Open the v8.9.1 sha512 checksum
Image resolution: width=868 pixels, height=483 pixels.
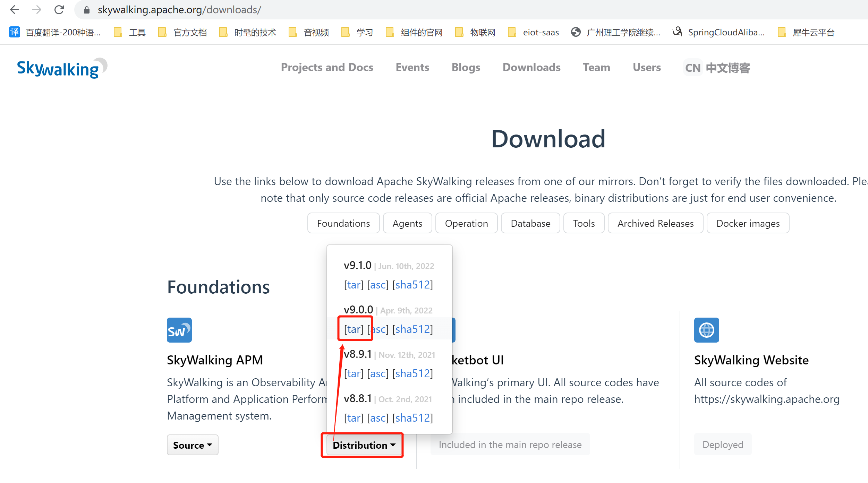point(412,373)
